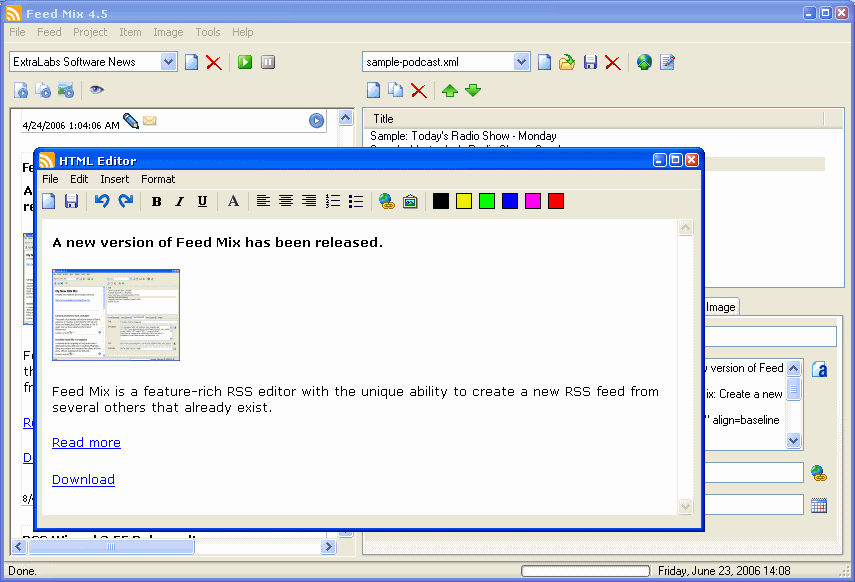The height and width of the screenshot is (582, 855).
Task: Follow the 'Download' link in the editor
Action: pyautogui.click(x=83, y=479)
